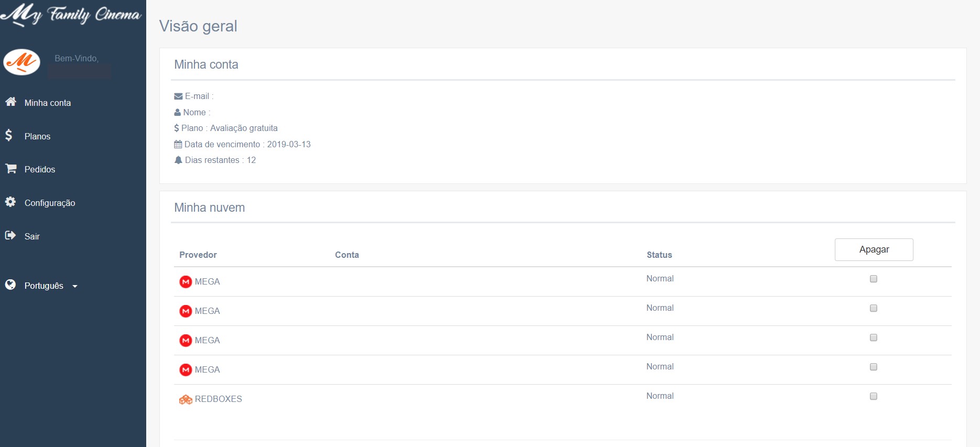This screenshot has height=447, width=980.
Task: Click the globe icon beside Português
Action: tap(10, 285)
